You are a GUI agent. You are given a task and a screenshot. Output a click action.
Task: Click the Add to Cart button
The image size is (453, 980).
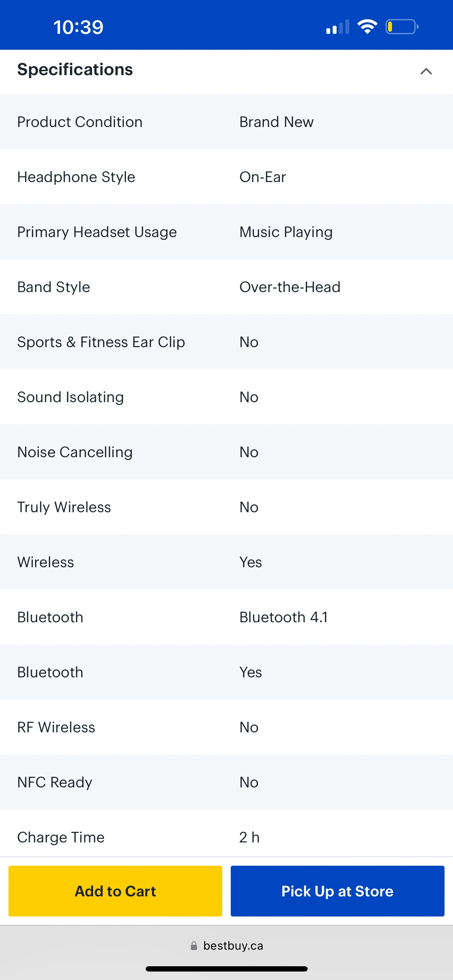click(115, 891)
